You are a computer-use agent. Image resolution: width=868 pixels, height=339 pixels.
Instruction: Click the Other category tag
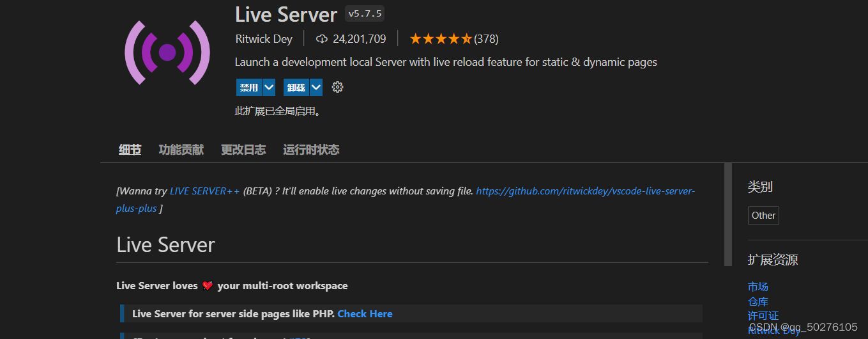tap(763, 216)
